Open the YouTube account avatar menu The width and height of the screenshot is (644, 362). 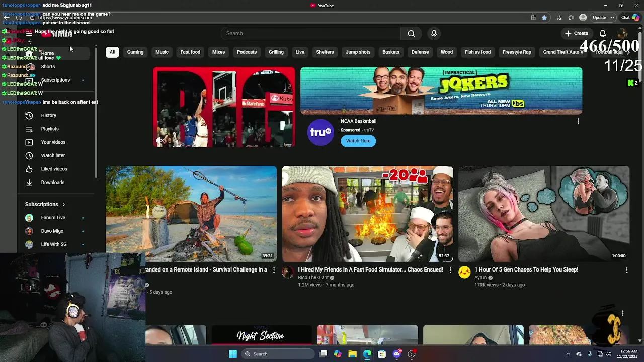click(x=622, y=33)
